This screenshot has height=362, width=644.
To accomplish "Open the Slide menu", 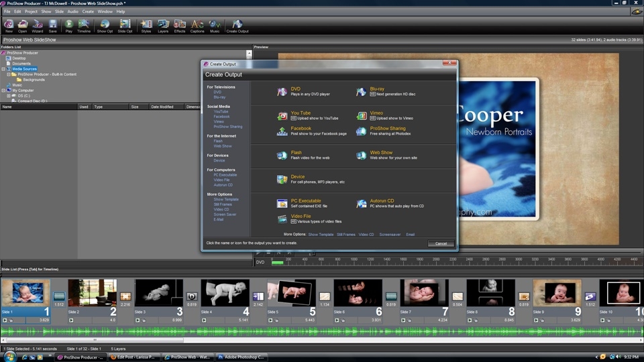I will [59, 11].
